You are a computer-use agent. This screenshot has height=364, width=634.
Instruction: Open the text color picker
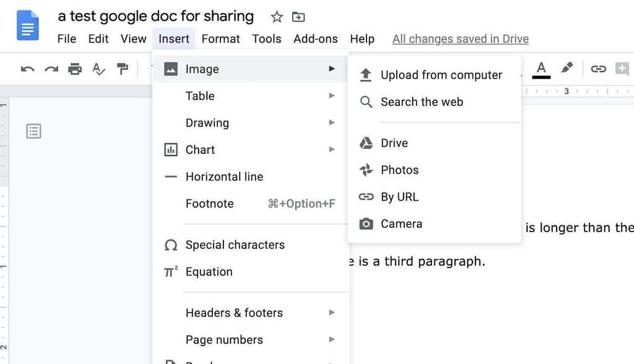541,69
